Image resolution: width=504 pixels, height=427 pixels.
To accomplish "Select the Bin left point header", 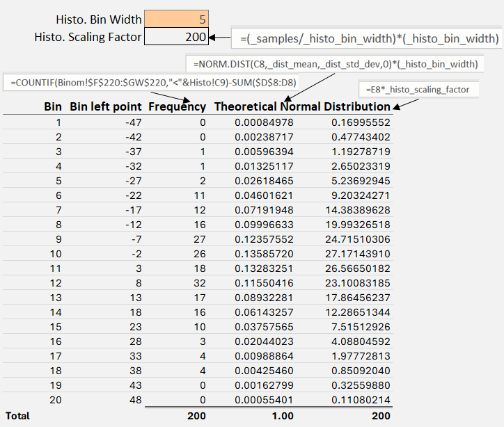I will click(x=104, y=107).
